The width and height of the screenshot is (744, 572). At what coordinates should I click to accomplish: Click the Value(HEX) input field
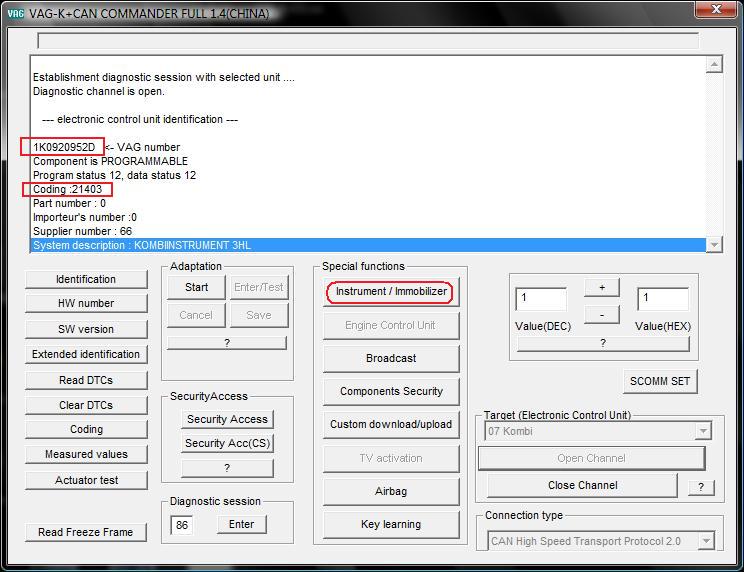pos(663,299)
